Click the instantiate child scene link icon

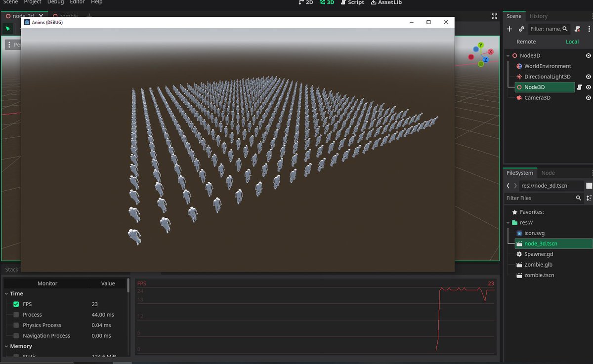click(x=521, y=29)
